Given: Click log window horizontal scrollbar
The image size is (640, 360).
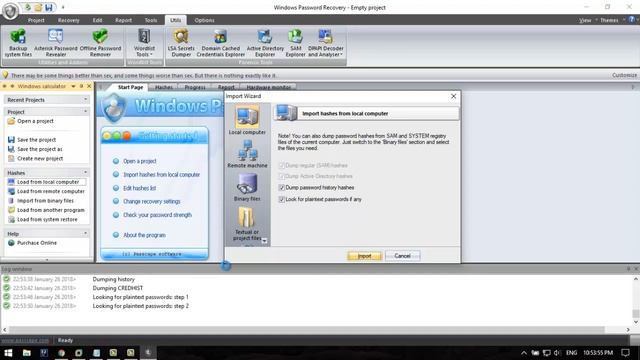Looking at the screenshot, I should pos(307,329).
